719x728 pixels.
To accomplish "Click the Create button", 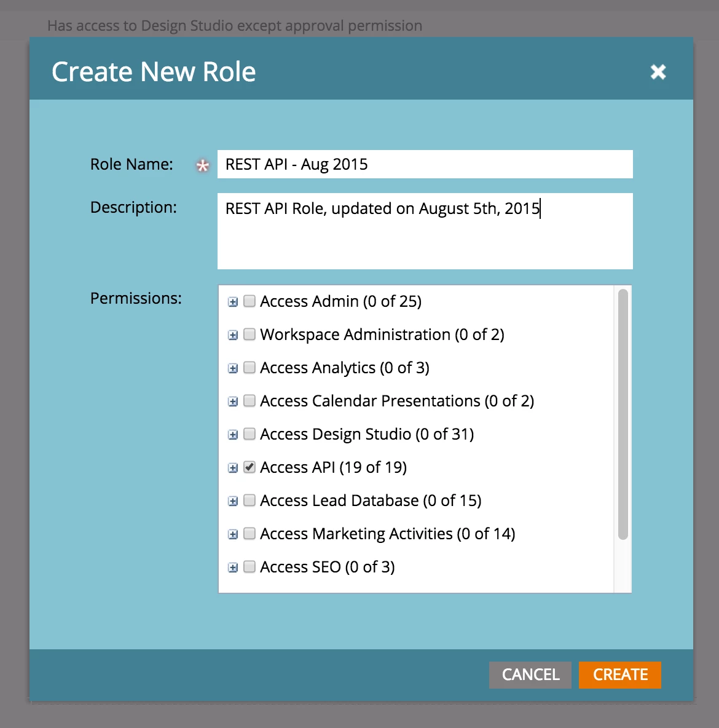I will tap(619, 675).
